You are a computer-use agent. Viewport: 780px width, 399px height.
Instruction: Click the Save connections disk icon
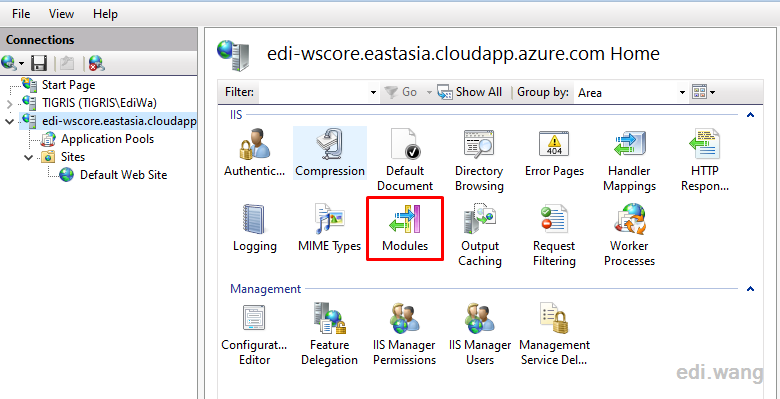[39, 63]
